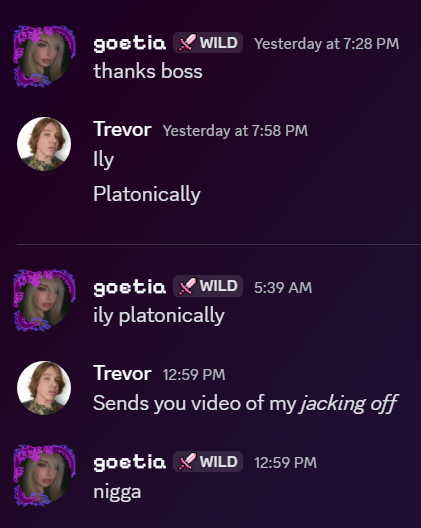
Task: Click the goetia username at 7:28 PM
Action: coord(129,44)
